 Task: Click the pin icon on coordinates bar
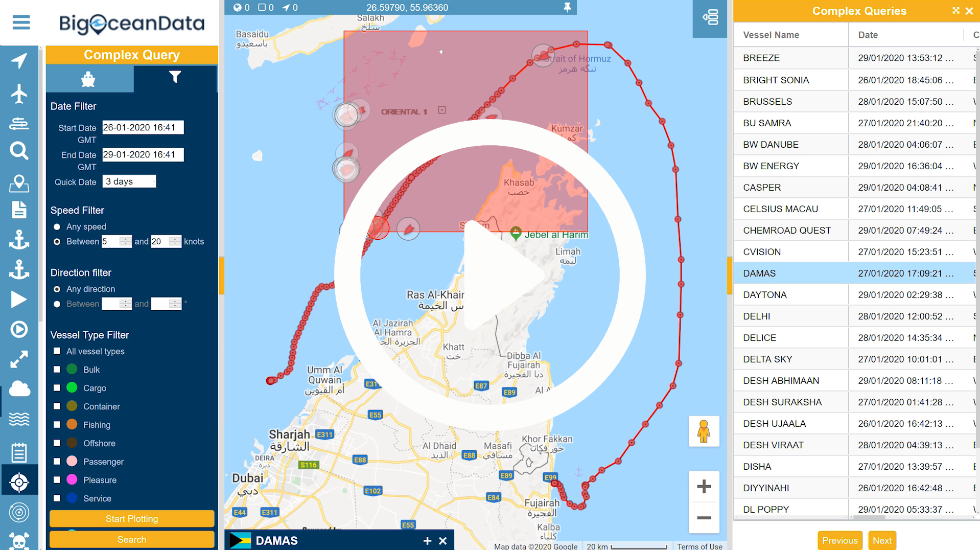pos(567,7)
